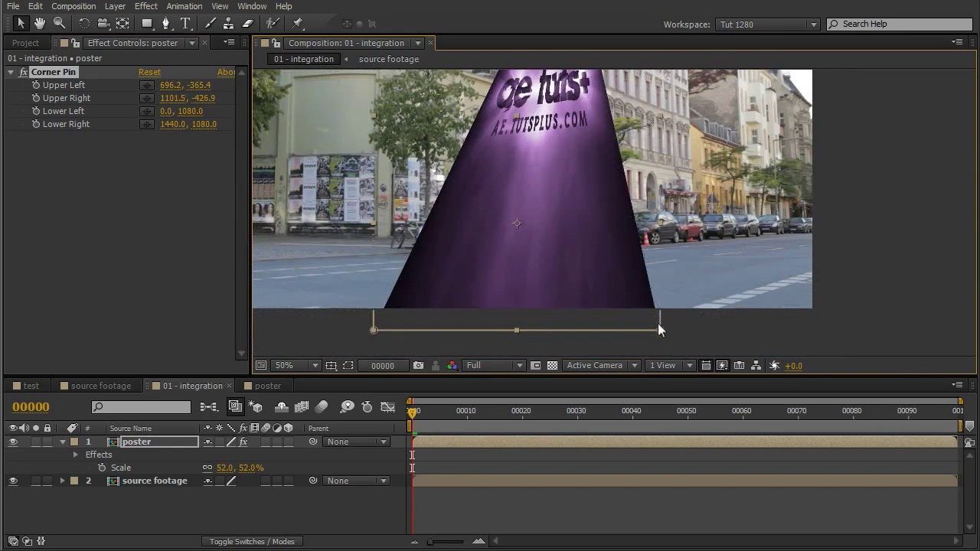Image resolution: width=980 pixels, height=551 pixels.
Task: Open the Composition menu
Action: (73, 6)
